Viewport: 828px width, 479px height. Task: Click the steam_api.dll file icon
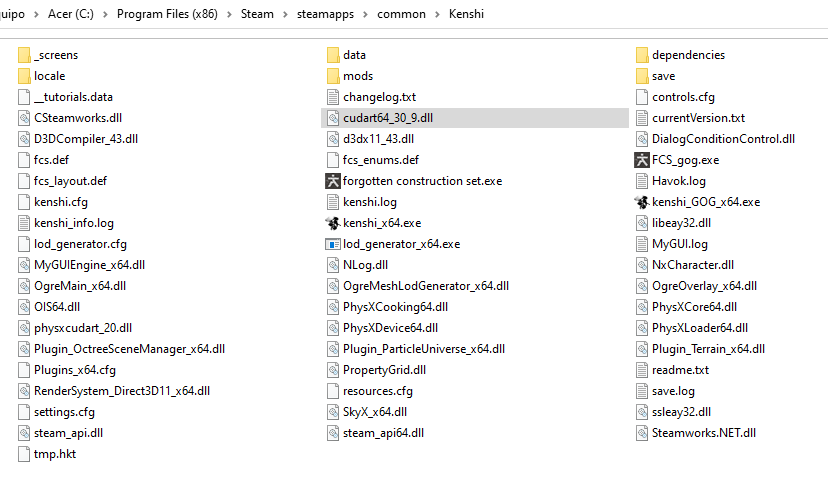click(x=24, y=433)
